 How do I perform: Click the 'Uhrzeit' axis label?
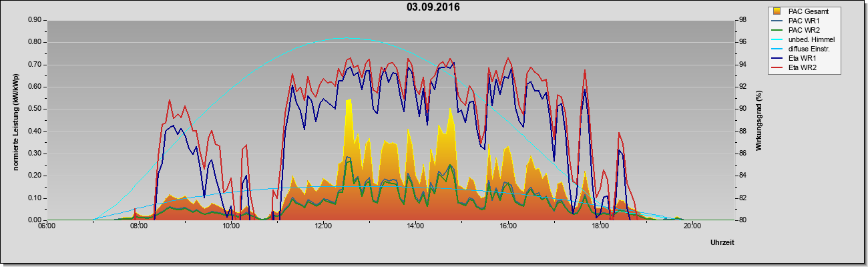click(722, 242)
